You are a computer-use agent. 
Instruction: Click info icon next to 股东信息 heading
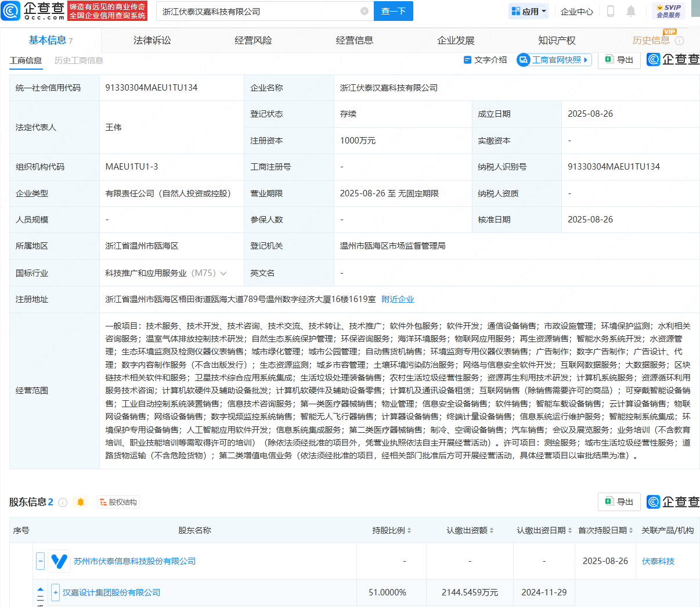pyautogui.click(x=63, y=502)
